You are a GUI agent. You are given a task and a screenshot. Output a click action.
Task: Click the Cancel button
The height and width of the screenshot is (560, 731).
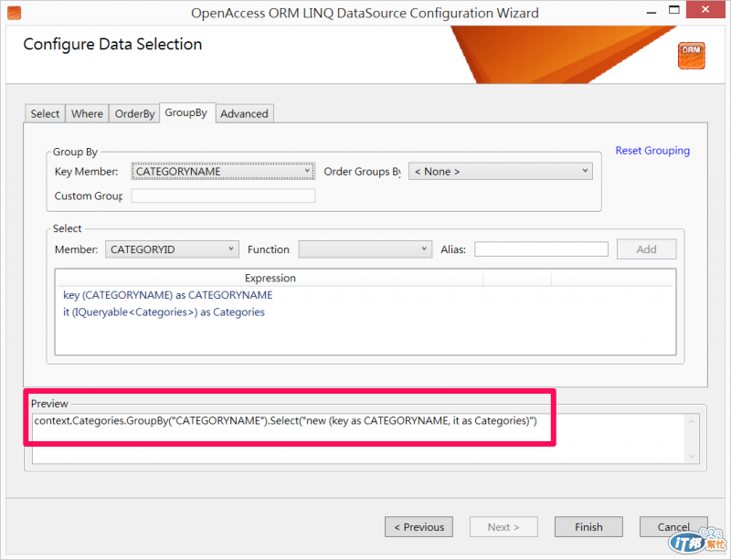[673, 527]
